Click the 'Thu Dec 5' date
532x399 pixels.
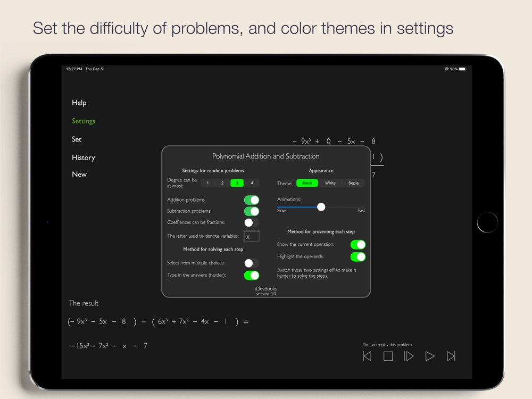[x=94, y=69]
